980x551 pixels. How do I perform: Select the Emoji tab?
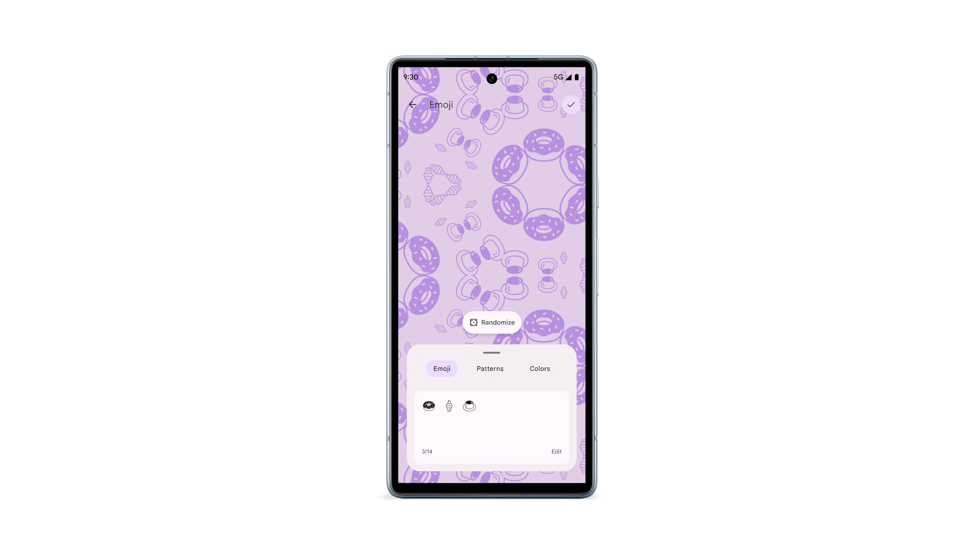coord(442,369)
